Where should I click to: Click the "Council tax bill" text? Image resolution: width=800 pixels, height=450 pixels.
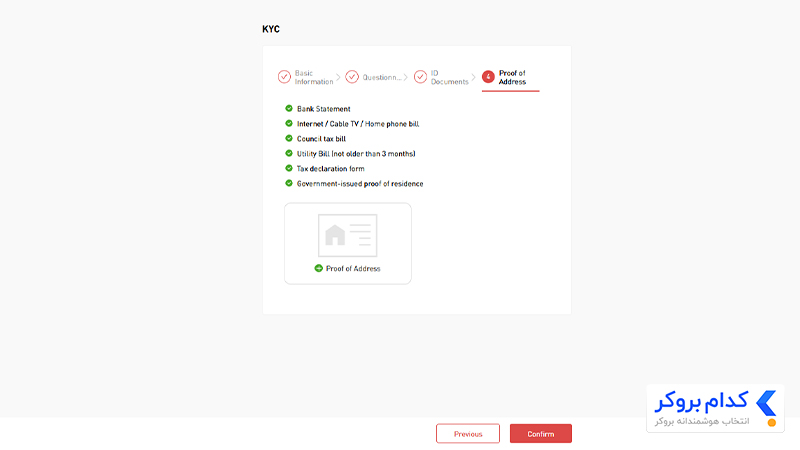tap(321, 139)
